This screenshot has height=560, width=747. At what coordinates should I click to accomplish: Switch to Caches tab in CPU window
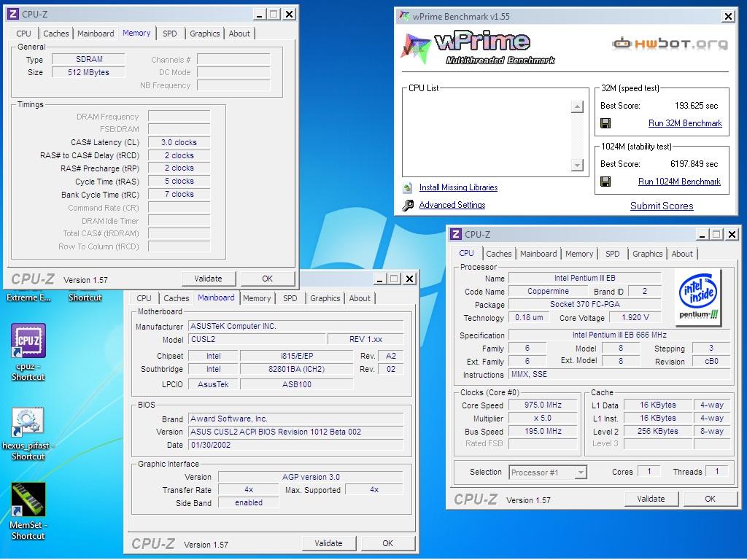point(499,254)
